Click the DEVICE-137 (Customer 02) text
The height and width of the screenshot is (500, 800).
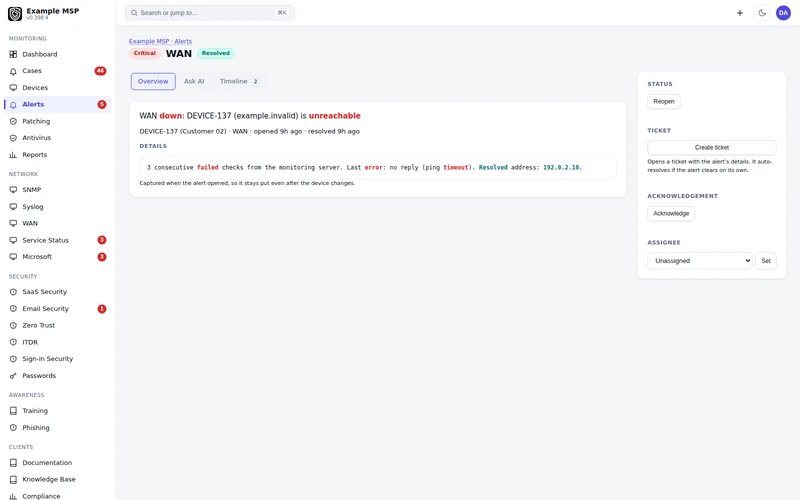pos(183,131)
